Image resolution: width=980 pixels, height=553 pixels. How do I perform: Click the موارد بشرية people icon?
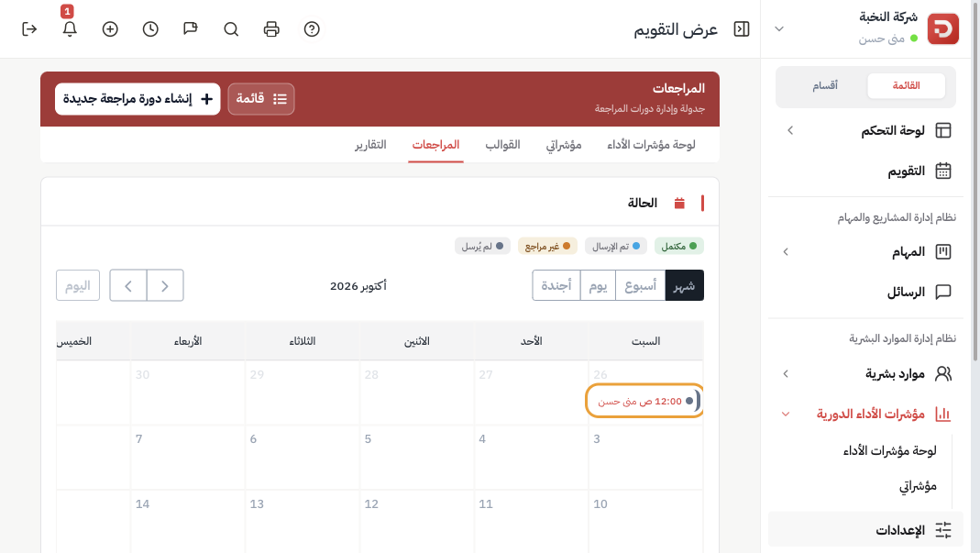coord(943,373)
